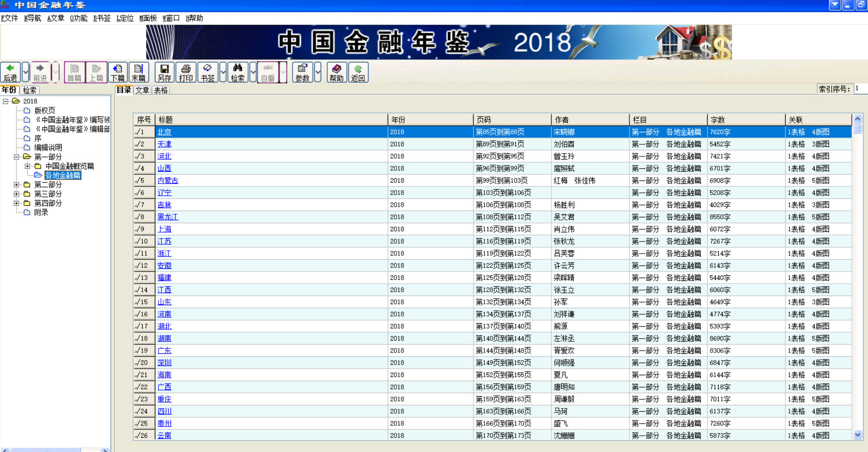This screenshot has width=868, height=452.
Task: Switch to the 检索 tab in left panel
Action: (x=30, y=90)
